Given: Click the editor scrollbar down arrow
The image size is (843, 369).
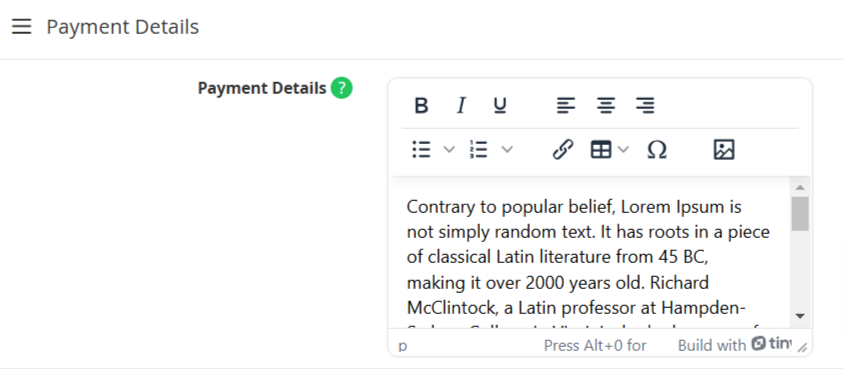Looking at the screenshot, I should pyautogui.click(x=800, y=316).
